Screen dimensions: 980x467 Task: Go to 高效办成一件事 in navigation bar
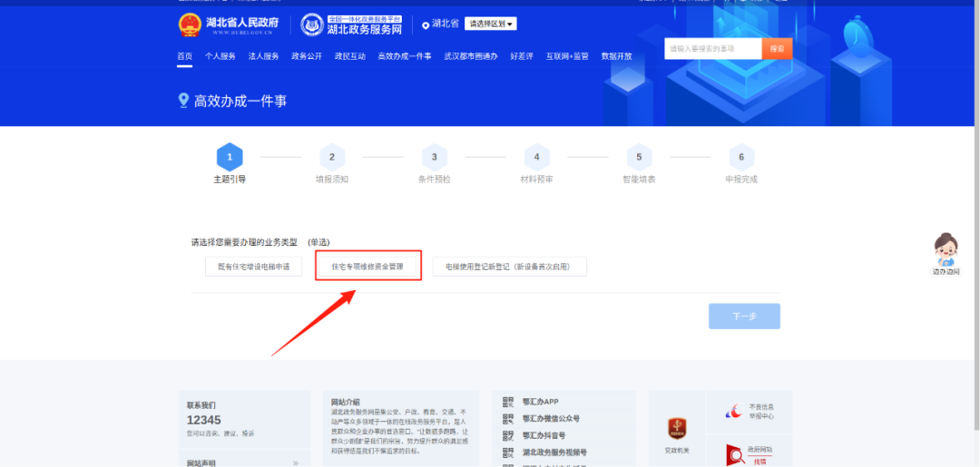(x=404, y=56)
